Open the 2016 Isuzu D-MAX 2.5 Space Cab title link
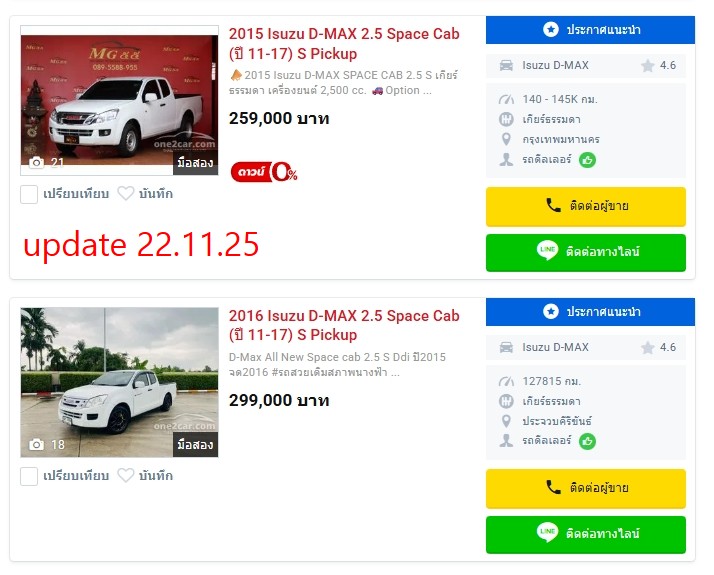 pyautogui.click(x=344, y=325)
